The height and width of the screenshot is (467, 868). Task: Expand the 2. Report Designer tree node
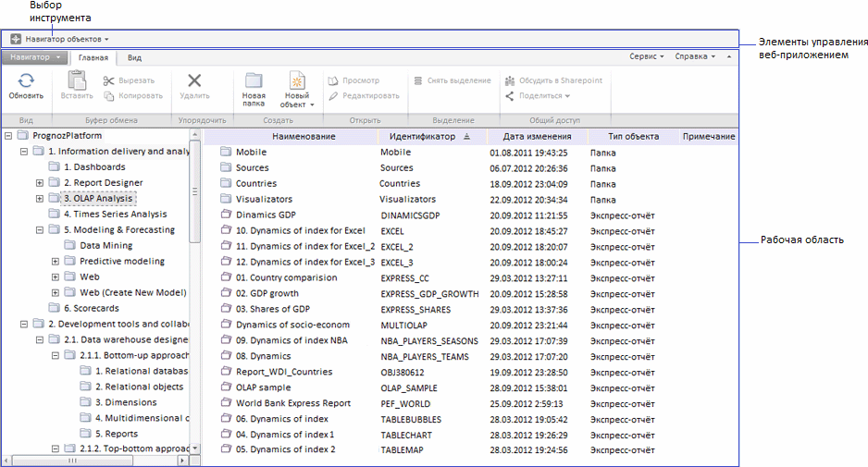point(40,183)
